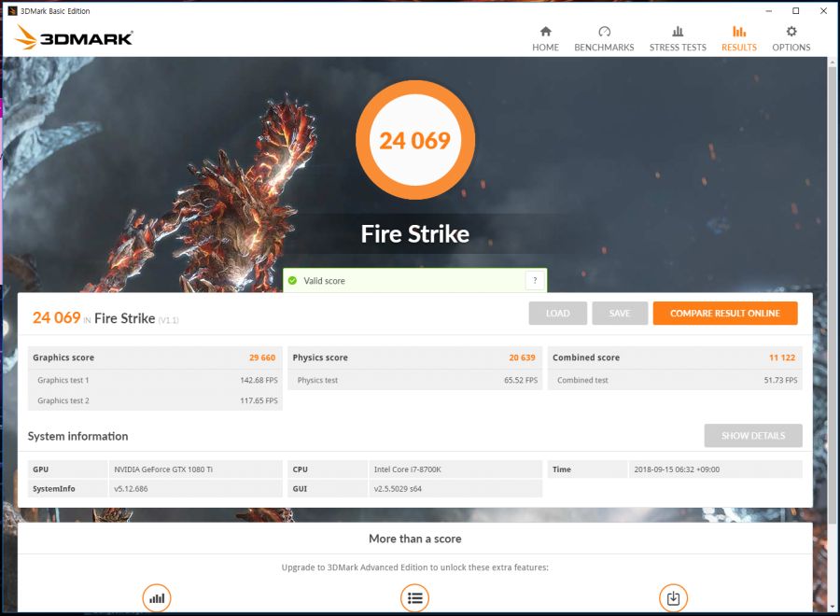Screen dimensions: 840x616
Task: Switch to Stress Tests tab
Action: coord(678,39)
